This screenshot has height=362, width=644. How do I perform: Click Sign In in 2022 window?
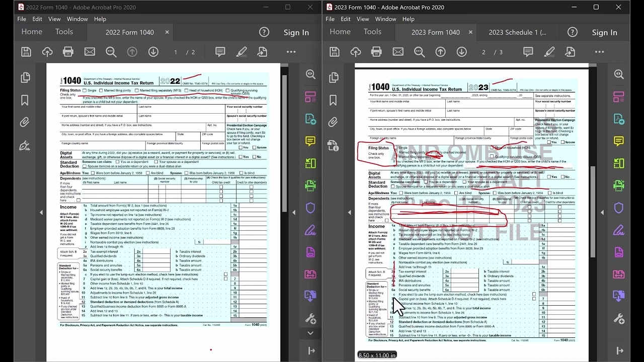(x=296, y=32)
